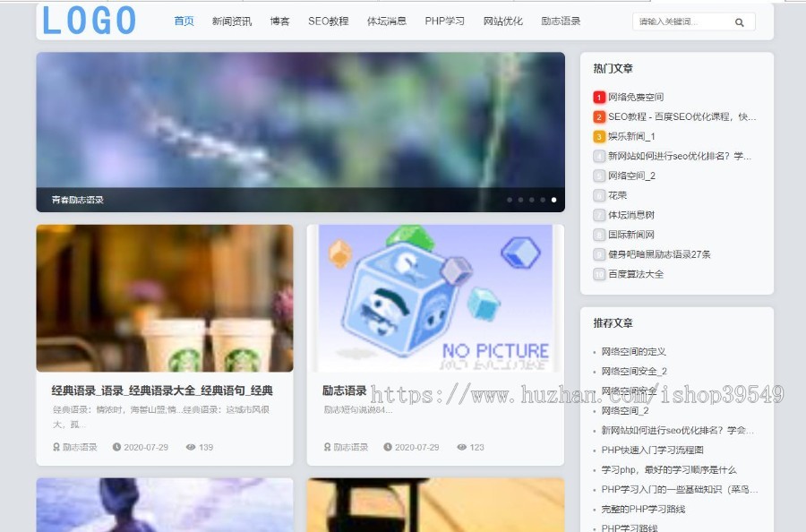Click author icon on the 经典语录 card

pos(56,447)
